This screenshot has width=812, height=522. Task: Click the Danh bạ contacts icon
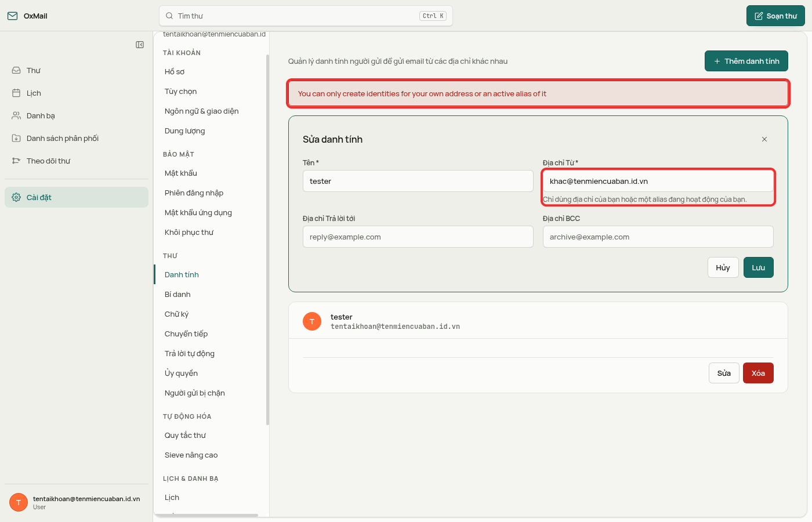click(16, 115)
